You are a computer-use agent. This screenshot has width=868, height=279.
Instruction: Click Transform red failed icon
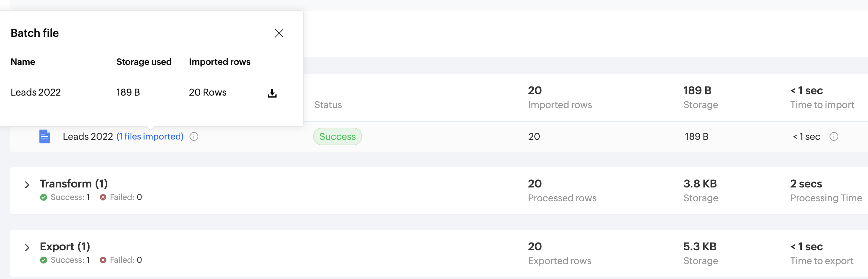(x=103, y=197)
